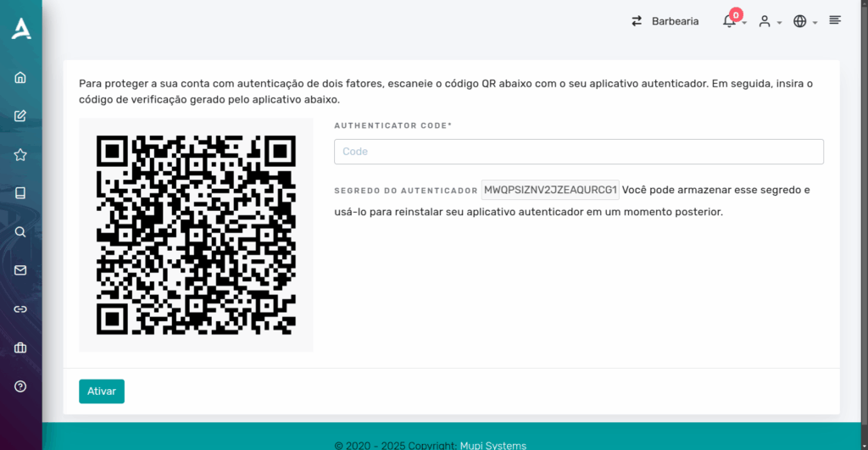Click the SEGREDO DO AUTENTICADOR label
This screenshot has height=450, width=868.
(x=406, y=191)
